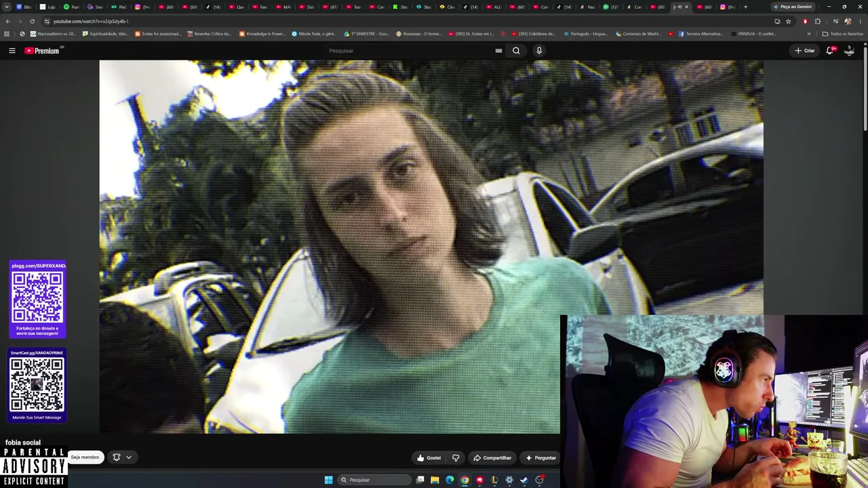Image resolution: width=868 pixels, height=488 pixels.
Task: Start voice search with the microphone icon
Action: (x=539, y=50)
